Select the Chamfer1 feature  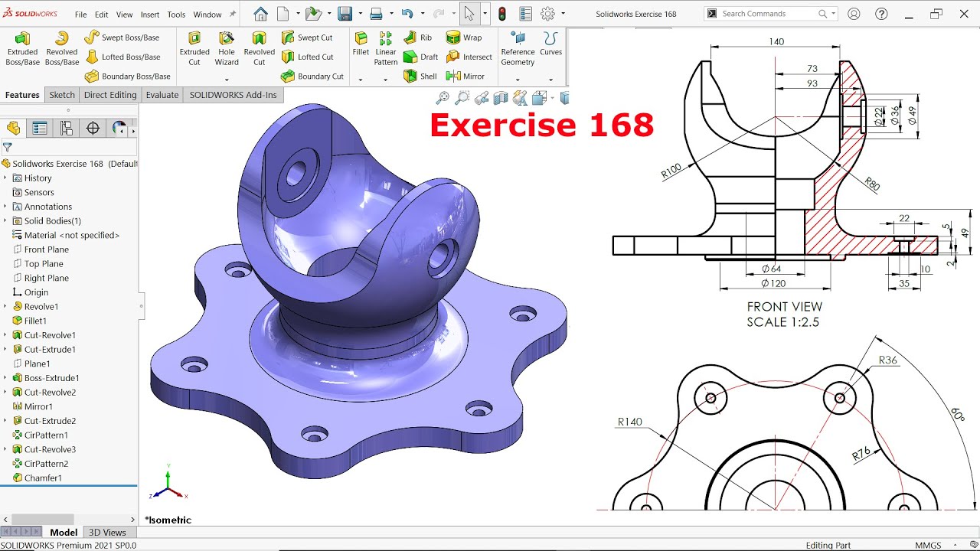(37, 478)
